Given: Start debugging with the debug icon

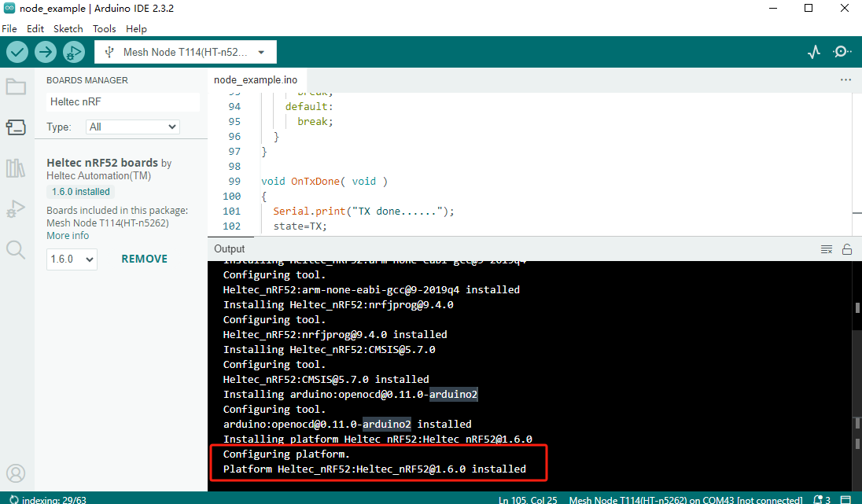Looking at the screenshot, I should (x=73, y=52).
